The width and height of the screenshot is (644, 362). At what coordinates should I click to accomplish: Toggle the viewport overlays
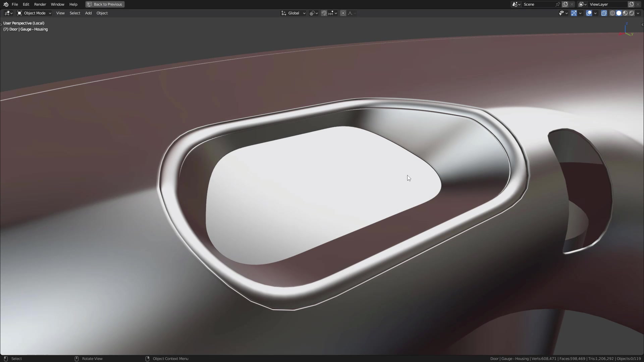click(589, 13)
